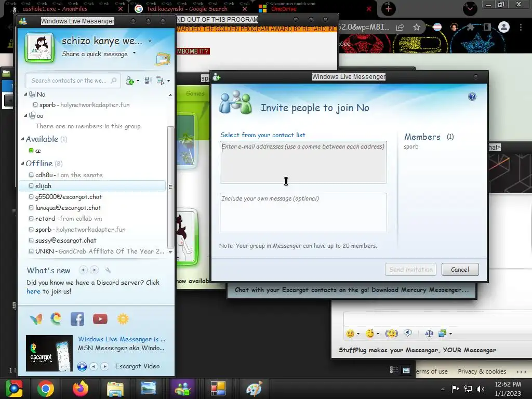Select lunaqua@escargot.chat contact

[65, 208]
